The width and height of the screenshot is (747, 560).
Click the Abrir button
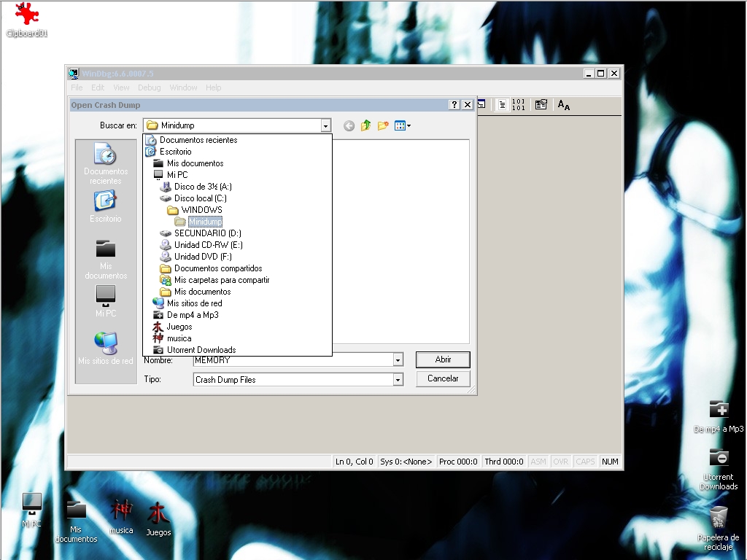click(443, 359)
